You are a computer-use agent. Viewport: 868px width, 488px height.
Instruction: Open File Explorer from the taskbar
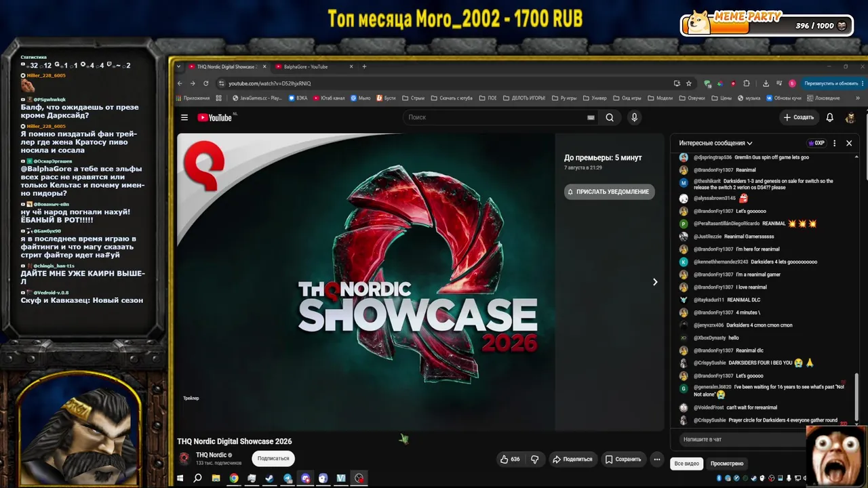coord(216,478)
